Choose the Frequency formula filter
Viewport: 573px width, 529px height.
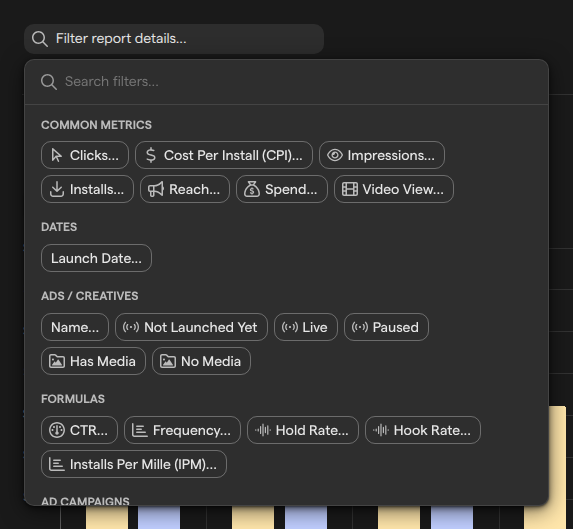(182, 430)
